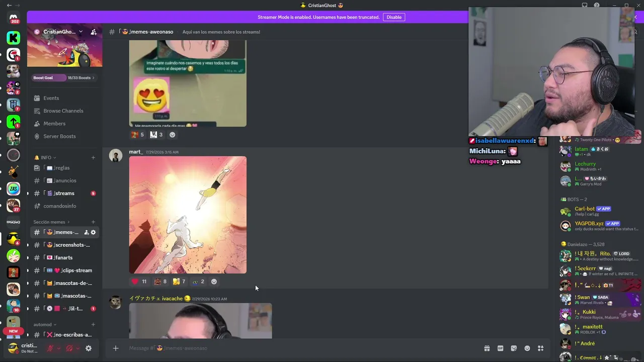Open maxitott in member list
The image size is (644, 362).
click(600, 329)
